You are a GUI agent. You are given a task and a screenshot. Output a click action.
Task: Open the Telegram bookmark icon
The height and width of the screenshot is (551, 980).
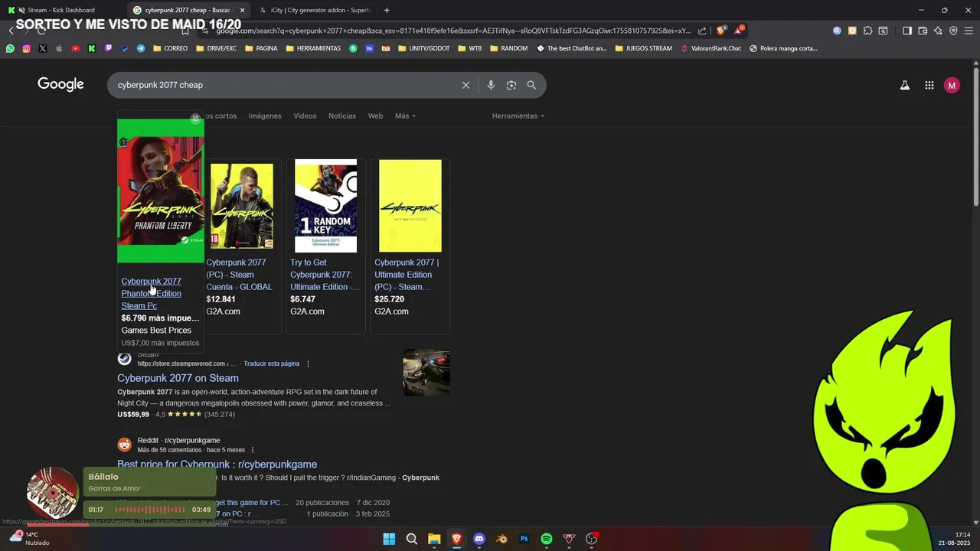click(x=141, y=48)
